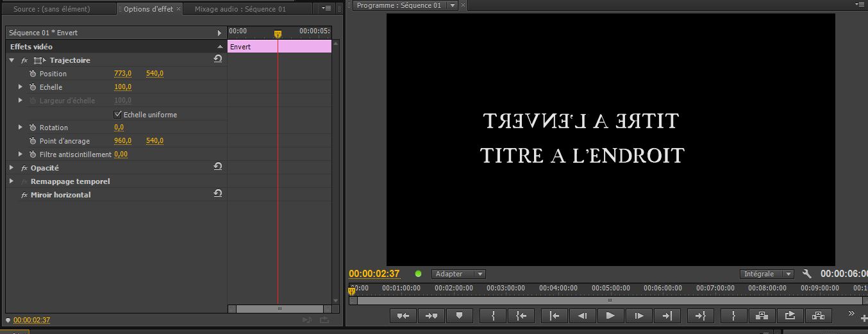The width and height of the screenshot is (868, 334).
Task: Open the program monitor wrench settings
Action: 807,274
